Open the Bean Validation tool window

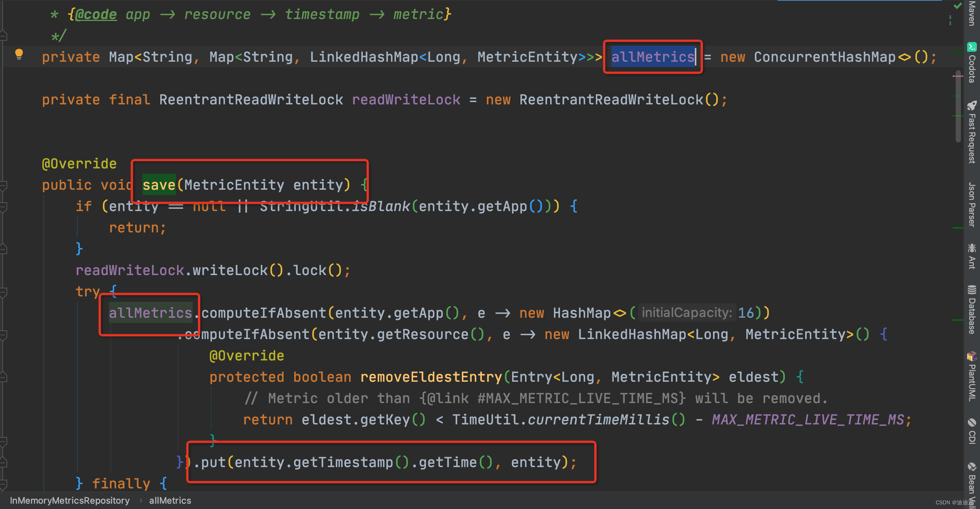(972, 485)
